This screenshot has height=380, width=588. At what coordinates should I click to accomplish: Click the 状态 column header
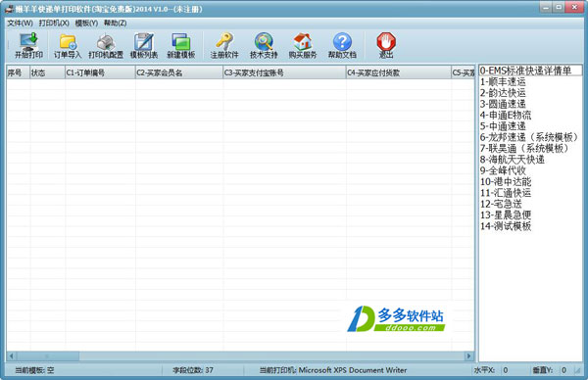[x=47, y=72]
